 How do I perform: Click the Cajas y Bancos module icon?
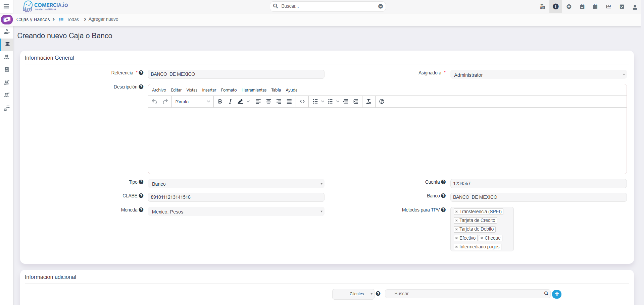[7, 19]
